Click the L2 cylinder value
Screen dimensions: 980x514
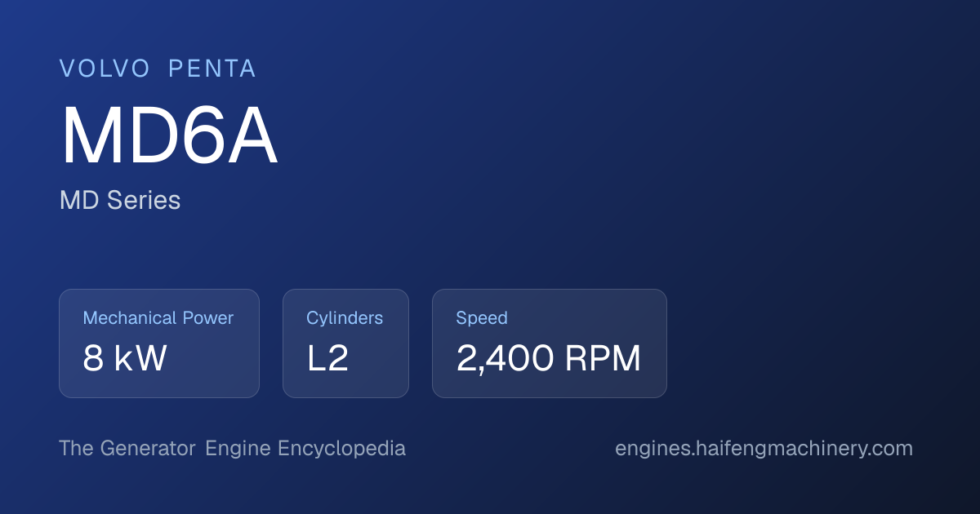coord(327,359)
